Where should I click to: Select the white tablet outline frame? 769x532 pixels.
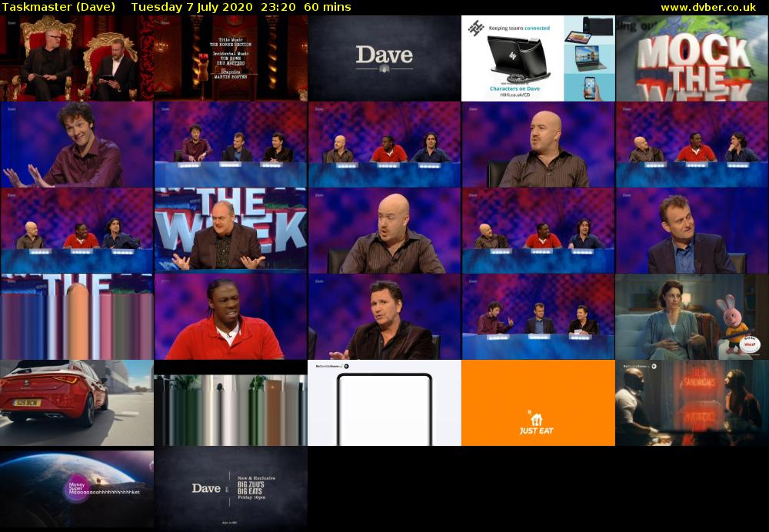click(384, 403)
